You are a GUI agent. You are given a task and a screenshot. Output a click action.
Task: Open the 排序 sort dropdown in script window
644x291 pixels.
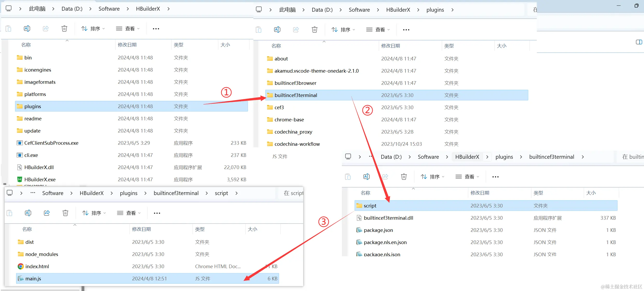coord(94,213)
